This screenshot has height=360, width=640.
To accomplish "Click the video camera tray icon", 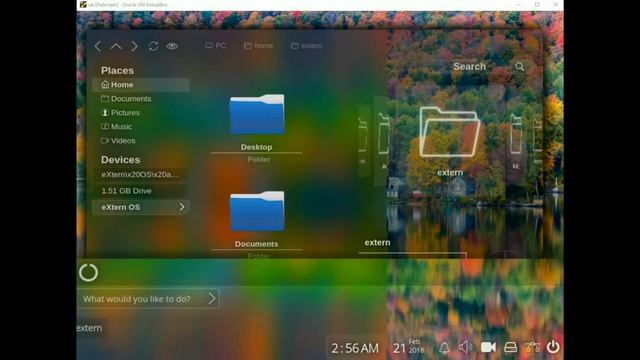I will click(x=488, y=347).
